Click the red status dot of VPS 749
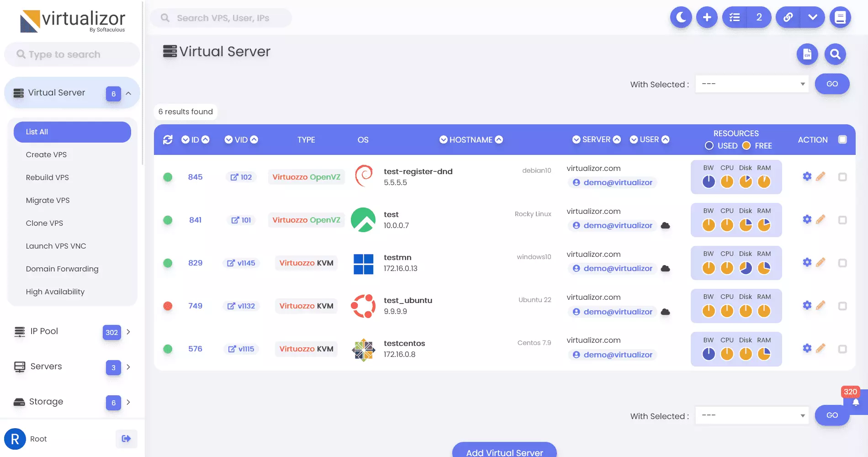The image size is (868, 457). 168,306
